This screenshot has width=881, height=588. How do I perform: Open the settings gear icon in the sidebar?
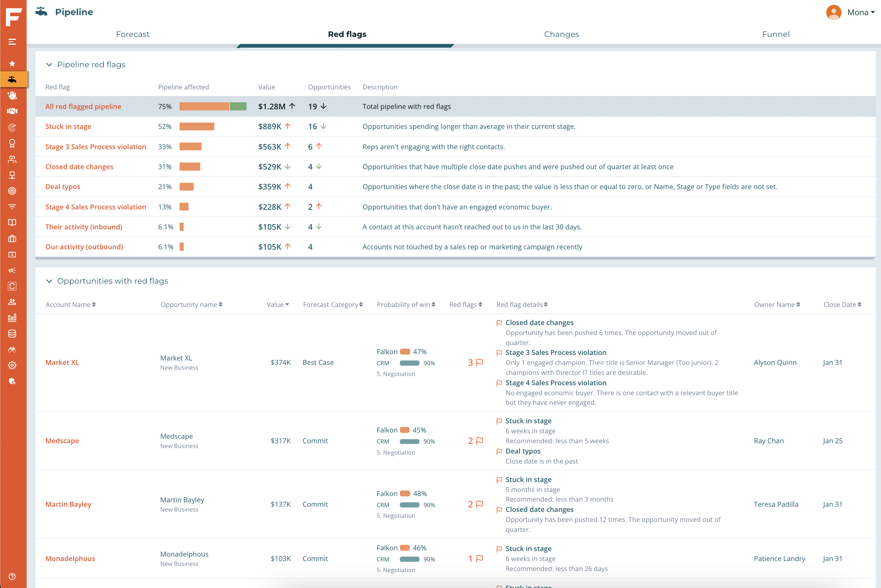point(12,365)
